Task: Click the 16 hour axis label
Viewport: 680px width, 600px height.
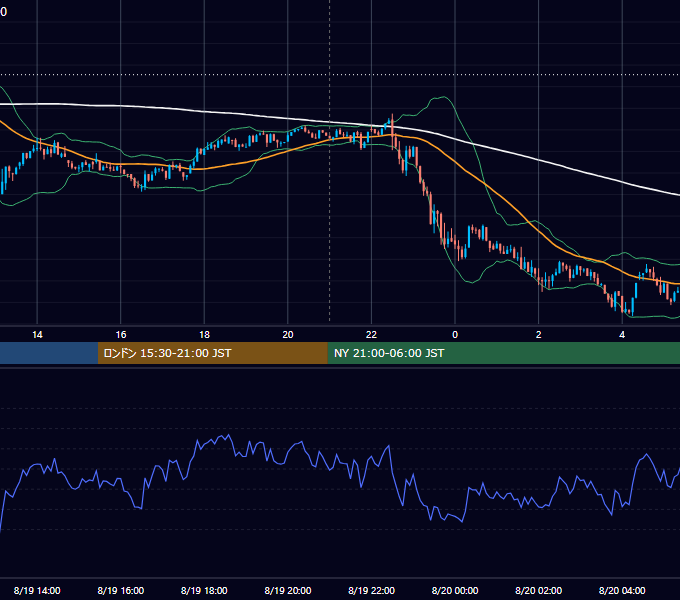Action: pos(121,335)
